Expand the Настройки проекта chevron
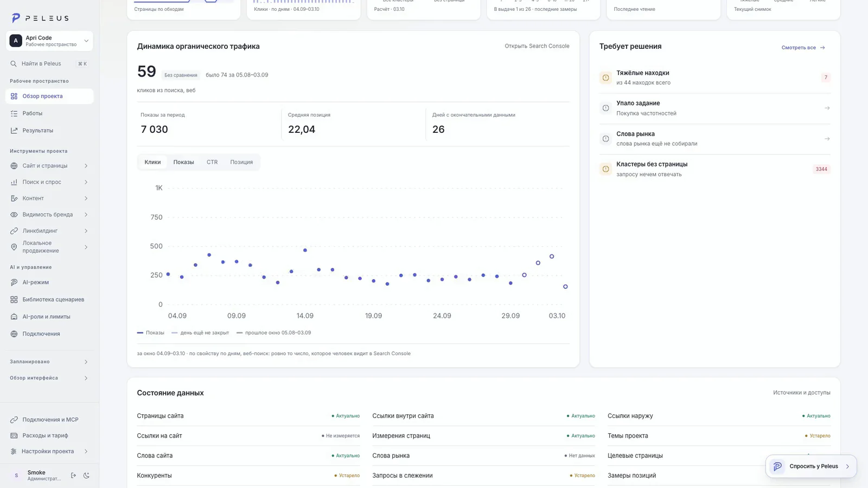 (x=86, y=451)
